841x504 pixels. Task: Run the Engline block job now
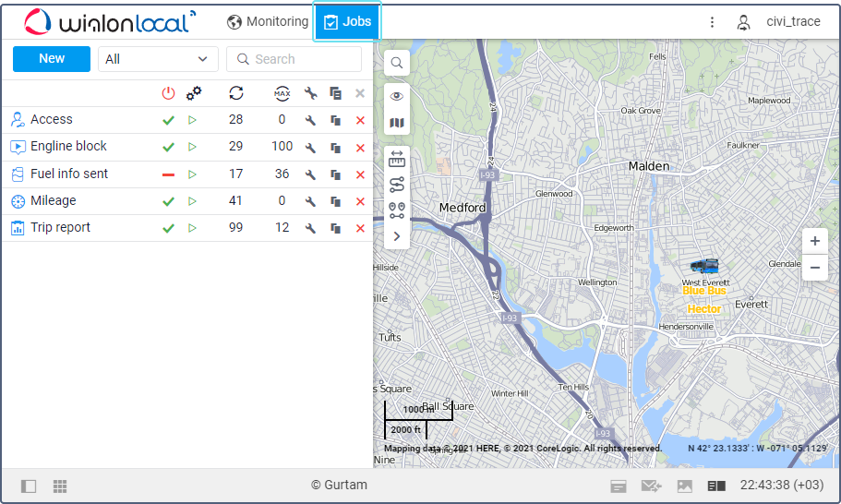192,147
